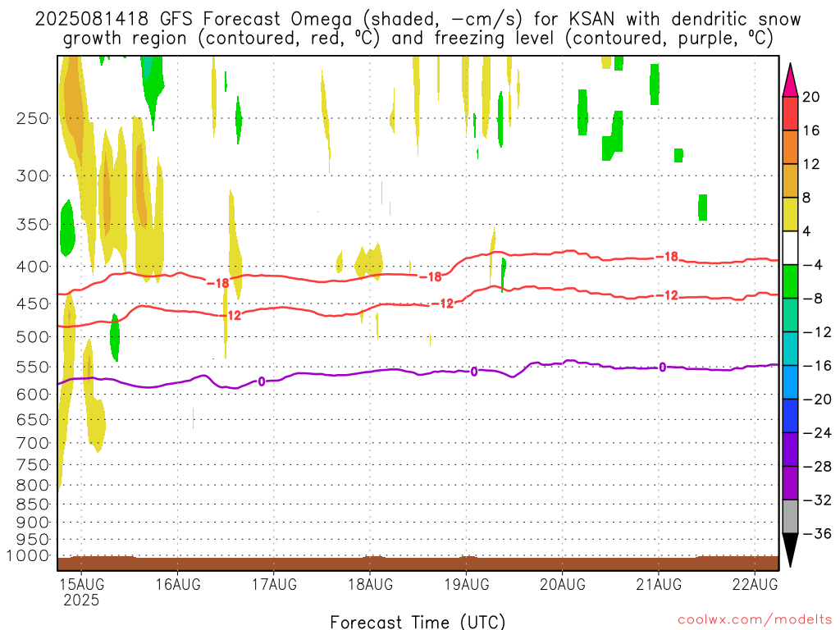Click the 20AUG date label
840x630 pixels.
tap(563, 584)
